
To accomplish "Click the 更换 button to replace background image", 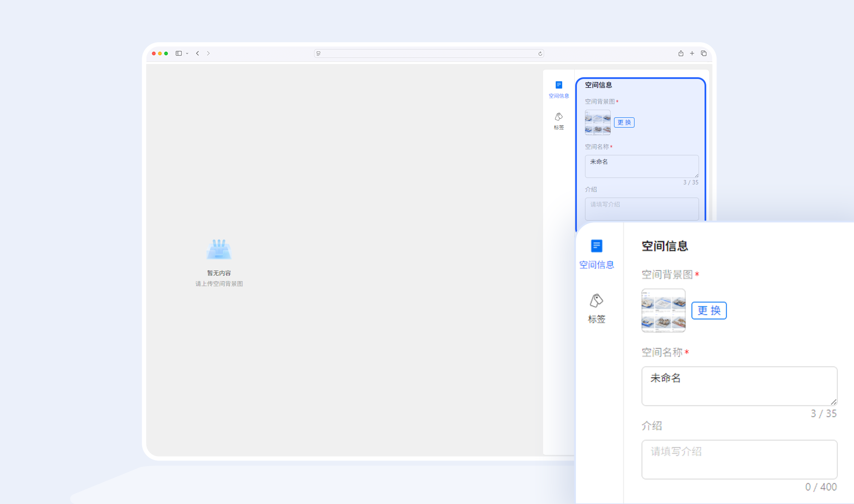I will [624, 122].
